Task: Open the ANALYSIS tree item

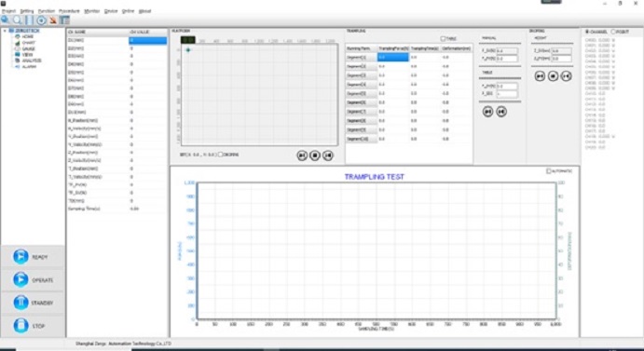Action: [31, 61]
